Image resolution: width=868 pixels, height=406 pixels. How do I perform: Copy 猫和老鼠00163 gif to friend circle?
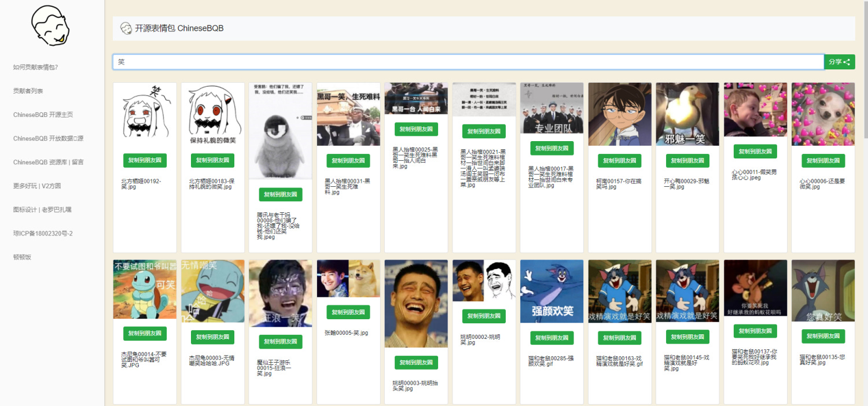(x=620, y=337)
